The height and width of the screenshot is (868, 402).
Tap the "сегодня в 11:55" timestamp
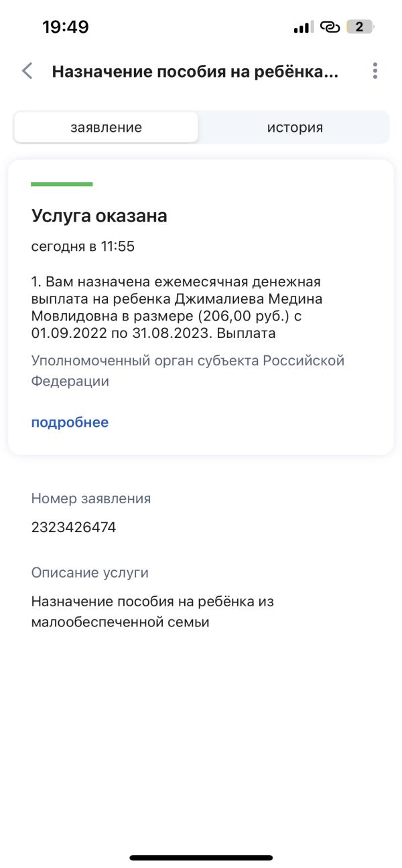click(x=83, y=247)
